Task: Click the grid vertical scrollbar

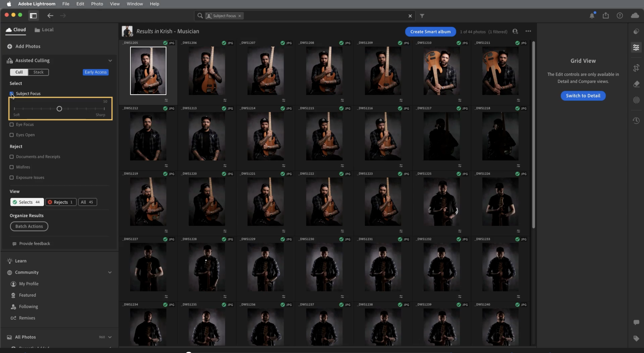Action: pos(534,135)
